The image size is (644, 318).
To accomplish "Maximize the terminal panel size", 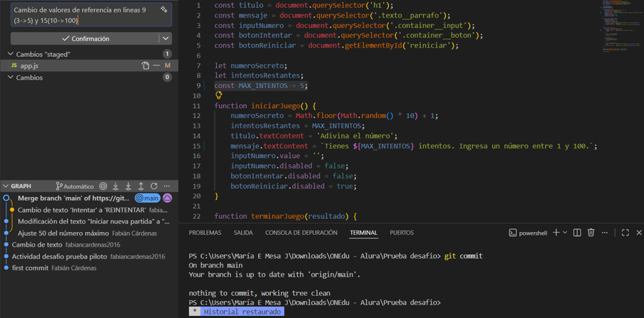I will click(625, 233).
